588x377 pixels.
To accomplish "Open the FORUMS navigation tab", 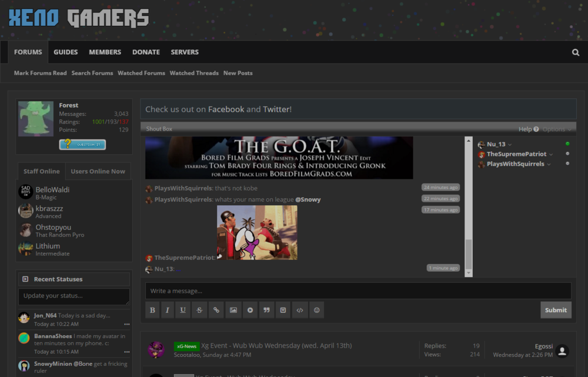I will point(28,52).
